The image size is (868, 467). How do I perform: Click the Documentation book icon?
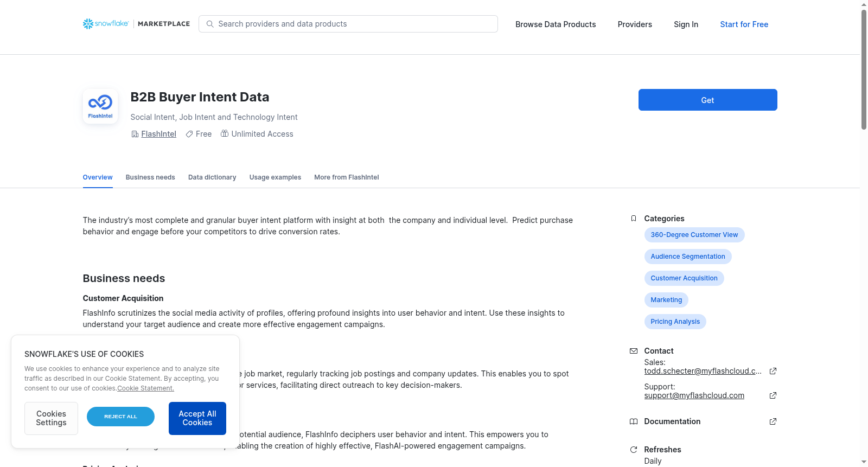pos(634,421)
